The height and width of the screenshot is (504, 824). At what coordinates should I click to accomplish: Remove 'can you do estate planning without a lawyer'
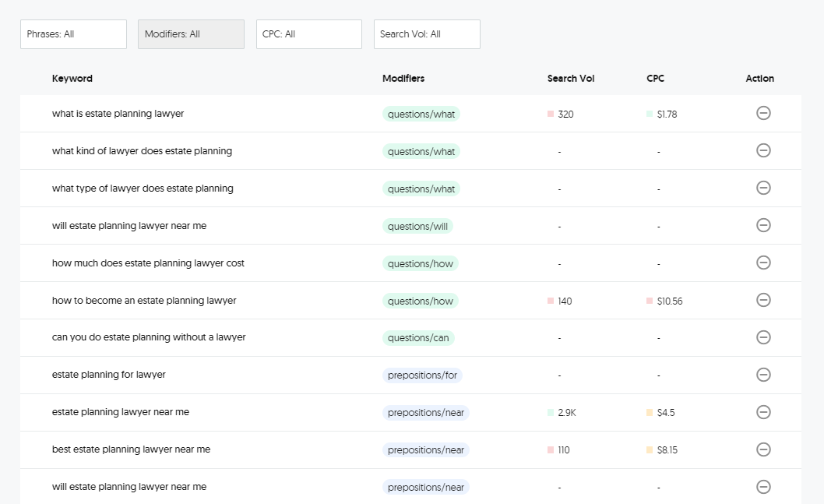pyautogui.click(x=763, y=337)
